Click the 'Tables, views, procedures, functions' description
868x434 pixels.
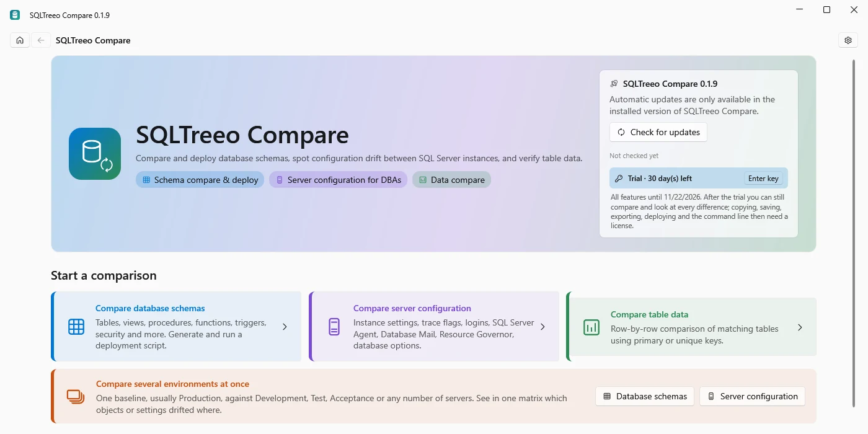[x=181, y=334]
